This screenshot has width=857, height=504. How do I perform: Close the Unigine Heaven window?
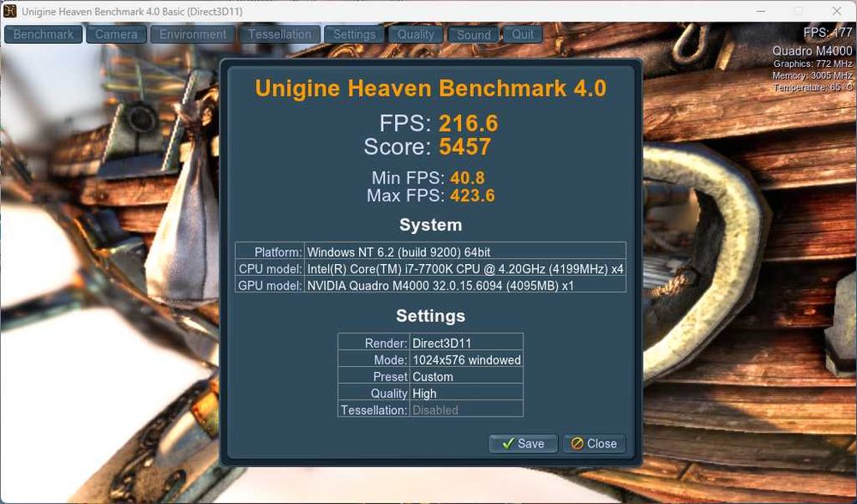836,11
